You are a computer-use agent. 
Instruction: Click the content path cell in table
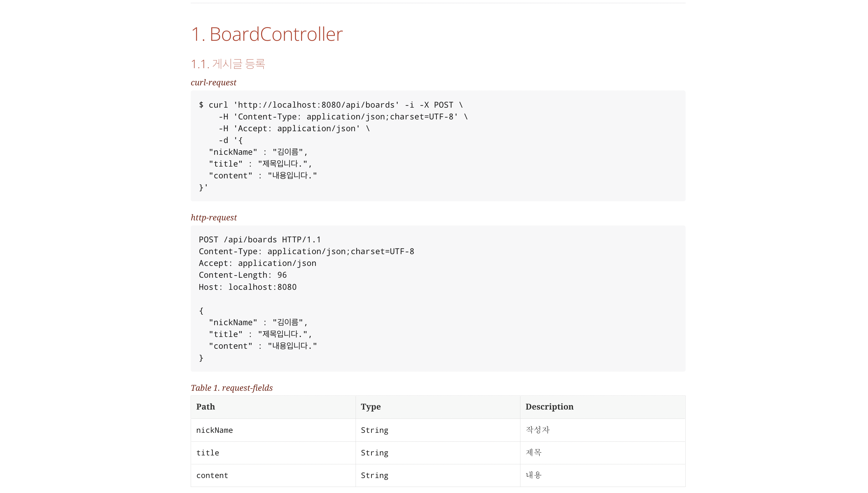(x=212, y=475)
